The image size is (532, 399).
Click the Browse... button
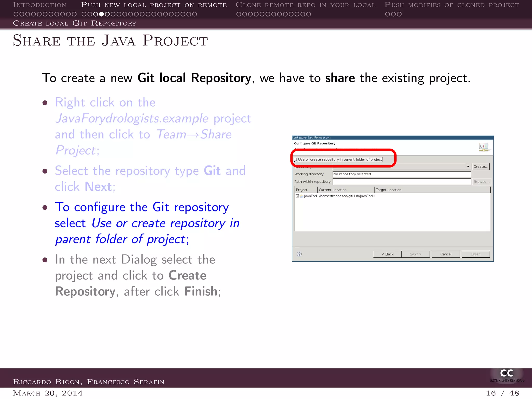(x=481, y=182)
